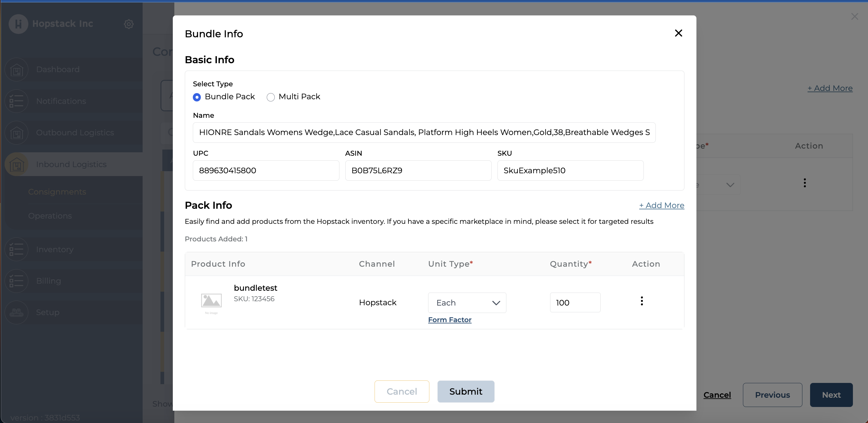The width and height of the screenshot is (868, 423).
Task: Click the Setup sidebar icon
Action: click(17, 312)
